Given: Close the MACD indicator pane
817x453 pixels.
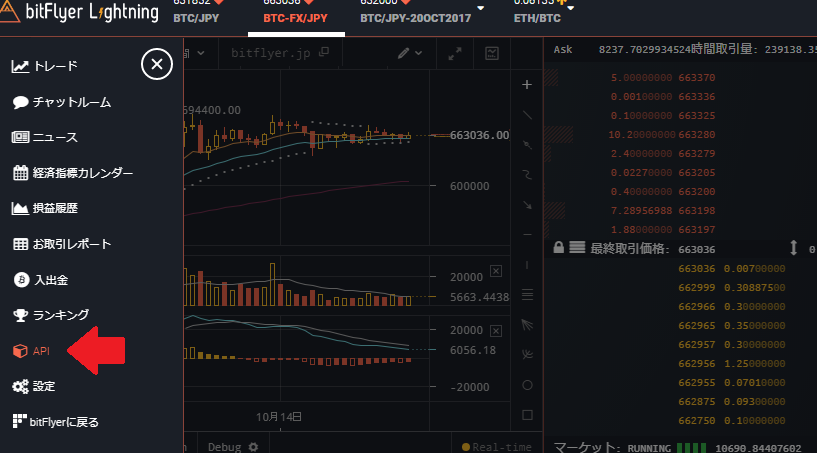Looking at the screenshot, I should (x=496, y=331).
